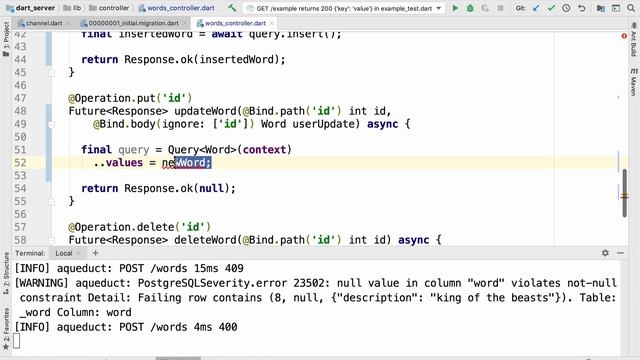Image resolution: width=640 pixels, height=360 pixels.
Task: Click controller folder breadcrumb
Action: pos(109,8)
